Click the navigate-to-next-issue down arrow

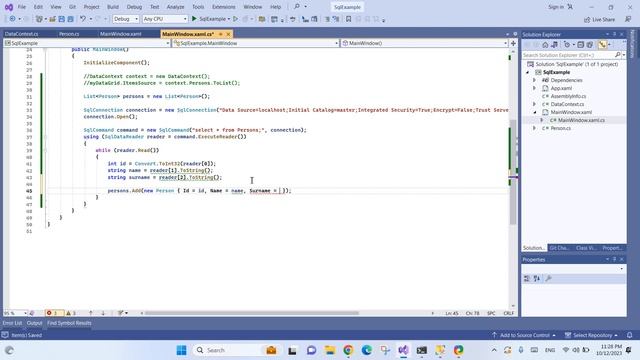coord(103,313)
